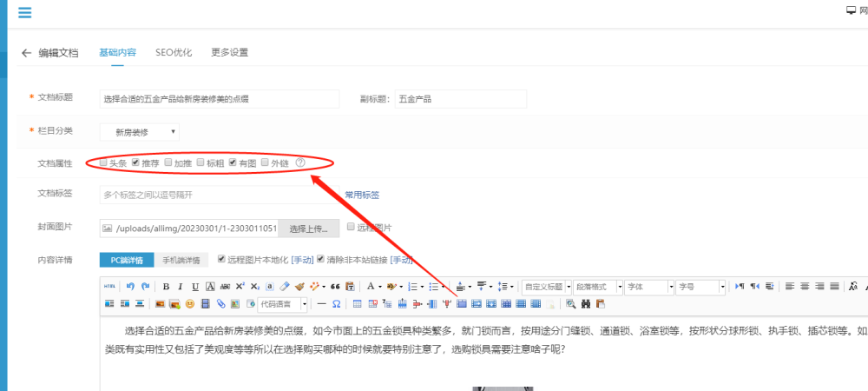Undo the last editor action
The height and width of the screenshot is (391, 868).
click(131, 287)
